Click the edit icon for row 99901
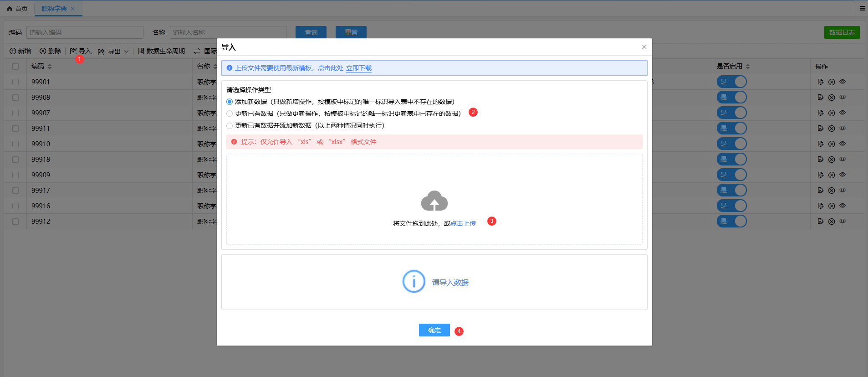Viewport: 868px width, 377px height. [x=820, y=82]
